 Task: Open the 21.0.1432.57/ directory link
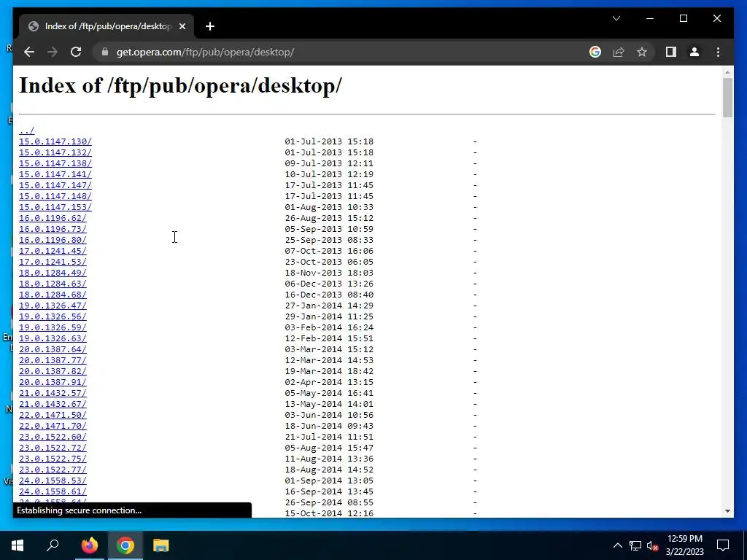[53, 393]
